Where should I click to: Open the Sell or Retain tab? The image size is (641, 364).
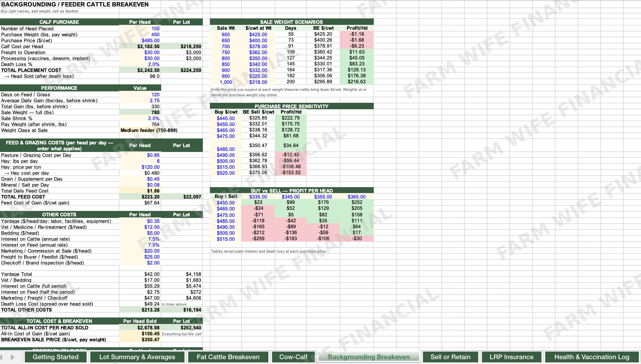[x=450, y=357]
